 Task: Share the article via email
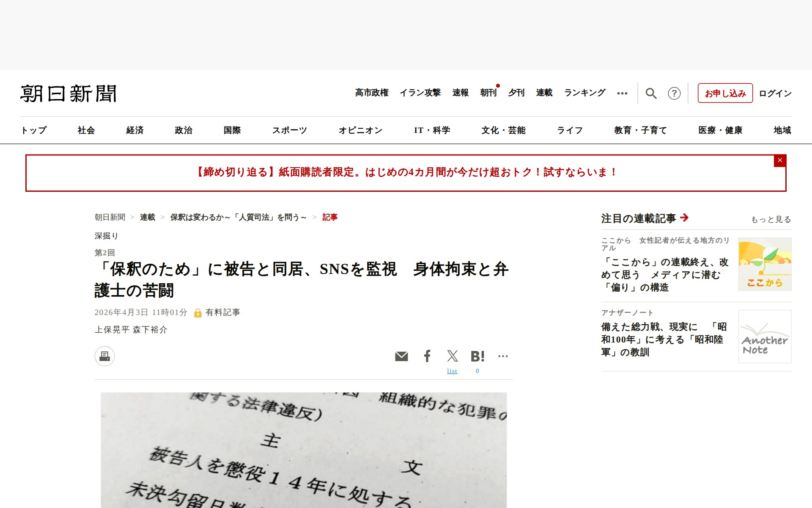point(401,356)
